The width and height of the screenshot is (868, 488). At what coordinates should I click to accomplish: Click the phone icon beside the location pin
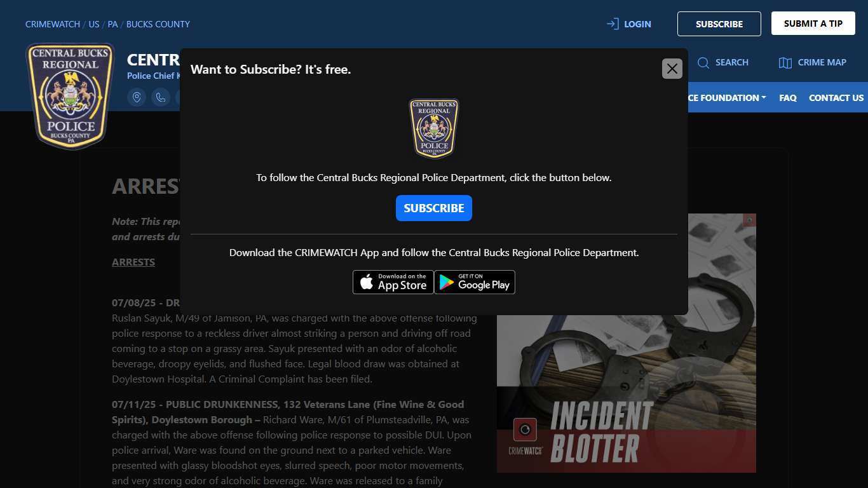click(x=161, y=97)
